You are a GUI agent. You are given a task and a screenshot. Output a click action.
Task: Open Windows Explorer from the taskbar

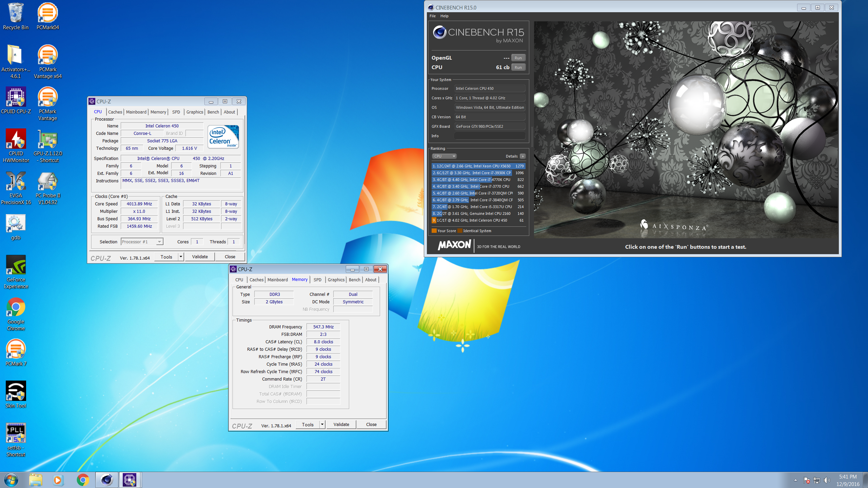(35, 480)
